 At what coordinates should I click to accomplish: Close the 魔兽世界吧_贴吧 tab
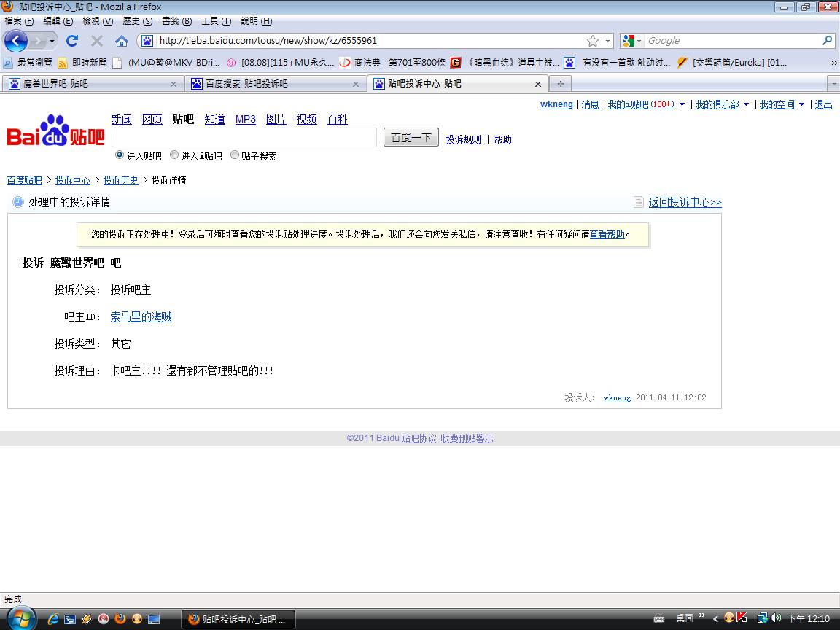[x=173, y=84]
